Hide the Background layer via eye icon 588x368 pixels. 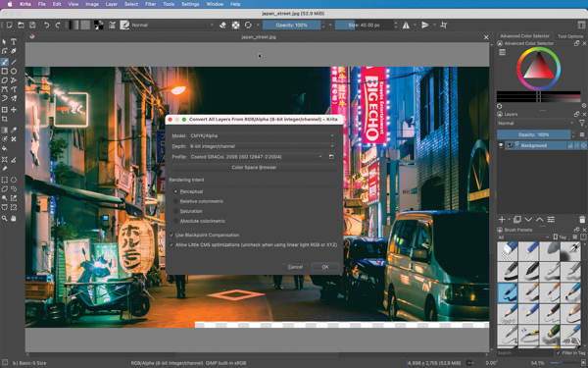(x=501, y=145)
